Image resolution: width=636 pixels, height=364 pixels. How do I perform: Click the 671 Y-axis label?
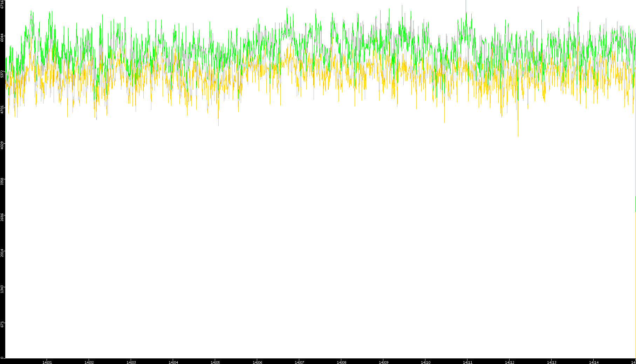click(x=2, y=325)
